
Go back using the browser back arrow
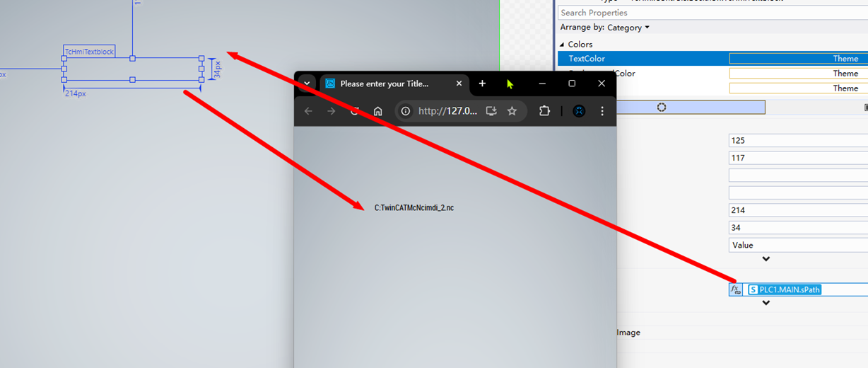point(308,111)
